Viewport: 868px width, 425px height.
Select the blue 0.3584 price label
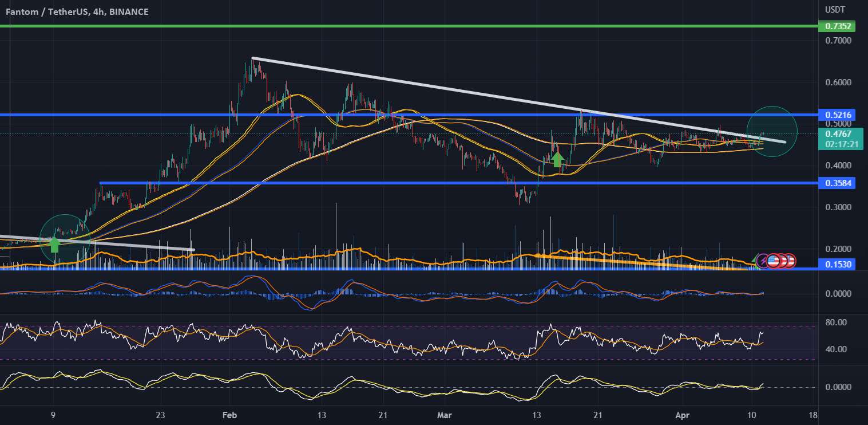tap(837, 183)
